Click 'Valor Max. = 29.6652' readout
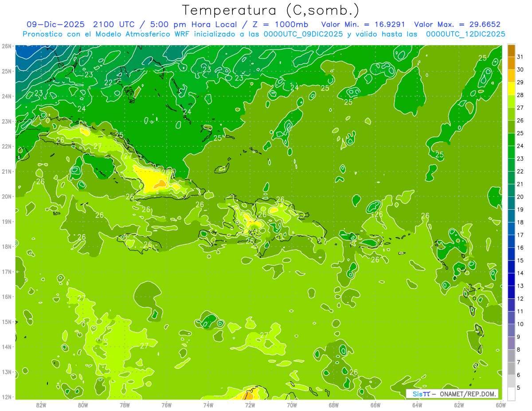The height and width of the screenshot is (411, 532). pos(458,24)
